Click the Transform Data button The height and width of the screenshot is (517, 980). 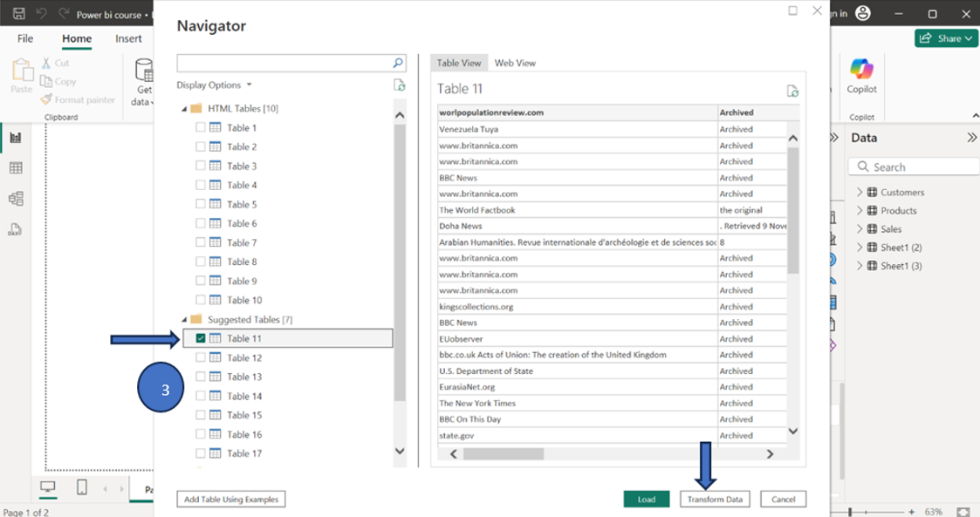coord(715,500)
